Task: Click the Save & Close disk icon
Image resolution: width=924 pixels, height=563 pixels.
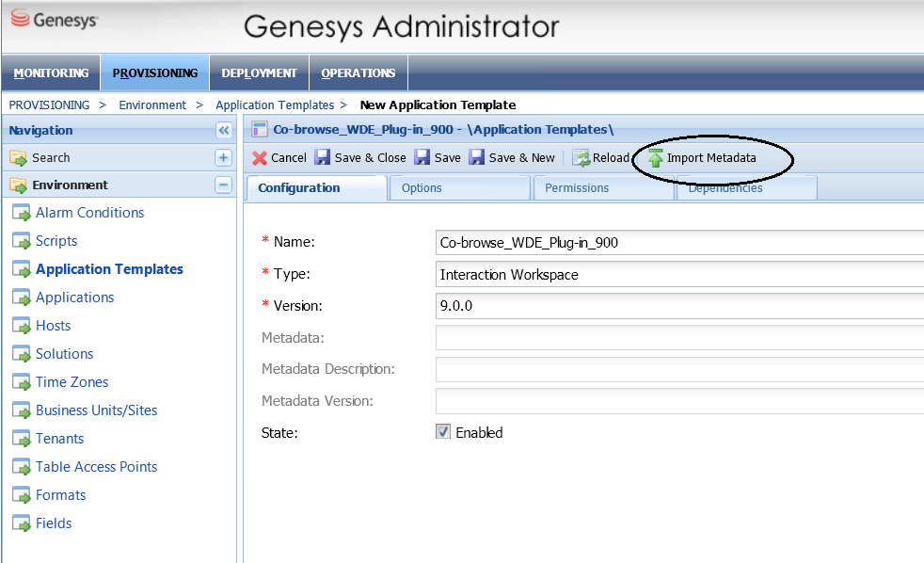Action: pos(323,158)
